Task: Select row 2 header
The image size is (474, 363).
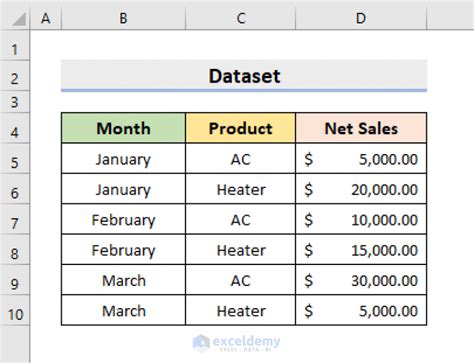Action: coord(15,76)
